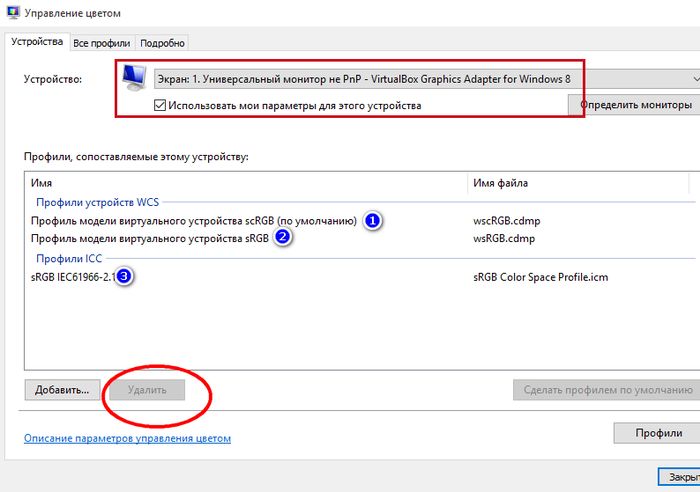Click the blue number 1 badge
This screenshot has width=700, height=492.
coord(372,220)
